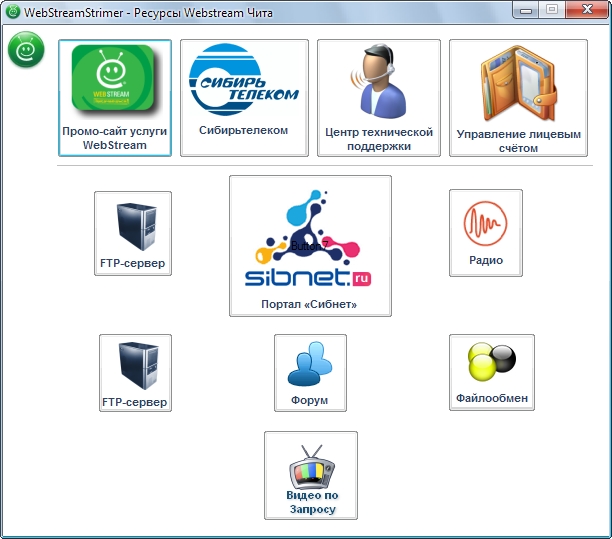Screen dimensions: 612x539
Task: Click the headset operator support image
Action: pos(378,80)
